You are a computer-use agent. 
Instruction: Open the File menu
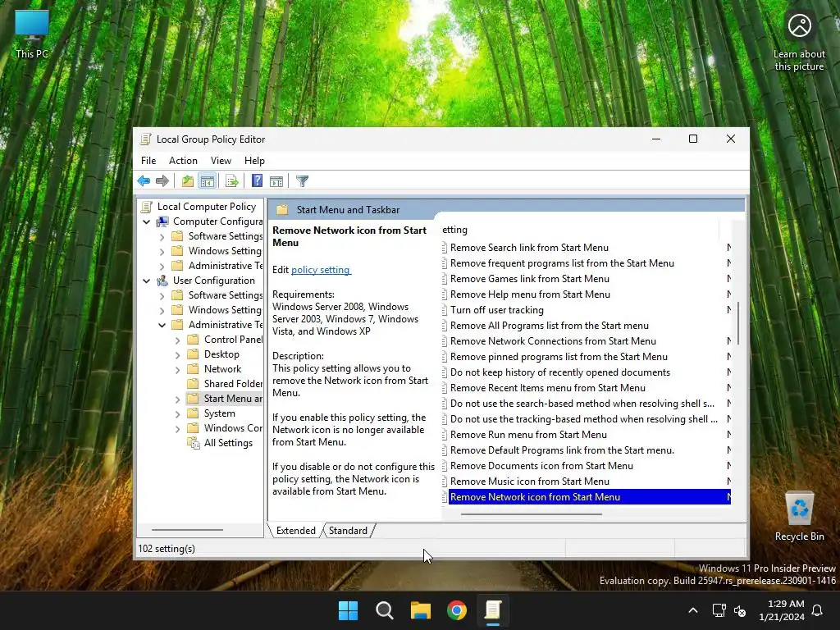[x=148, y=161]
